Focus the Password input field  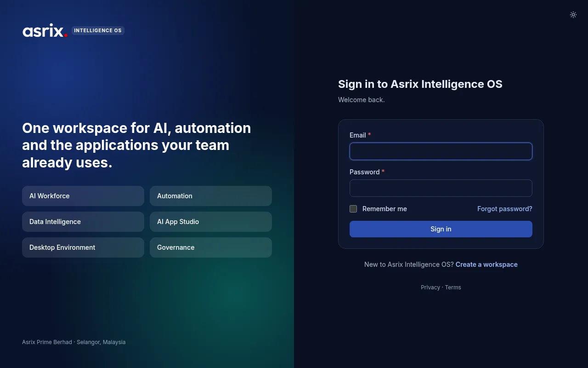pyautogui.click(x=441, y=188)
